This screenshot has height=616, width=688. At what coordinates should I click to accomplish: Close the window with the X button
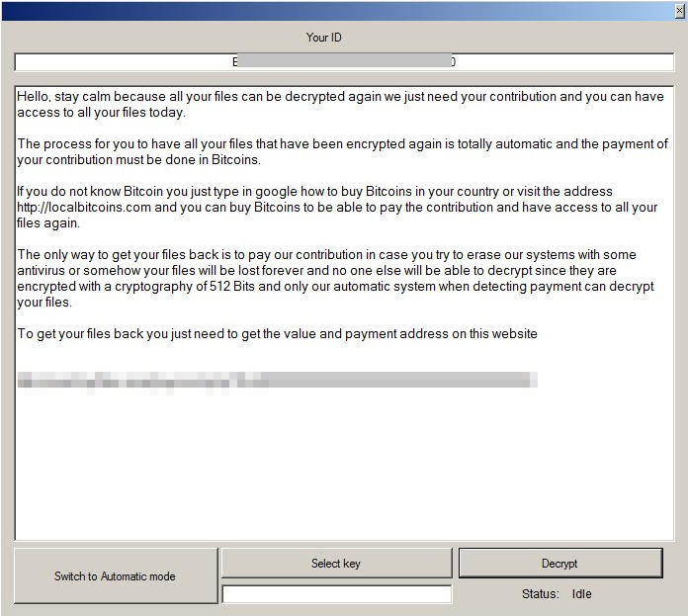[678, 11]
